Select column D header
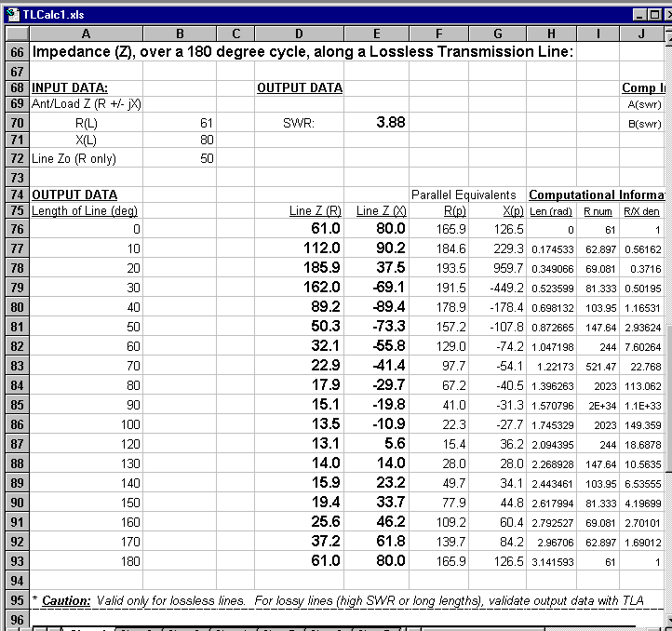672x631 pixels. [299, 34]
